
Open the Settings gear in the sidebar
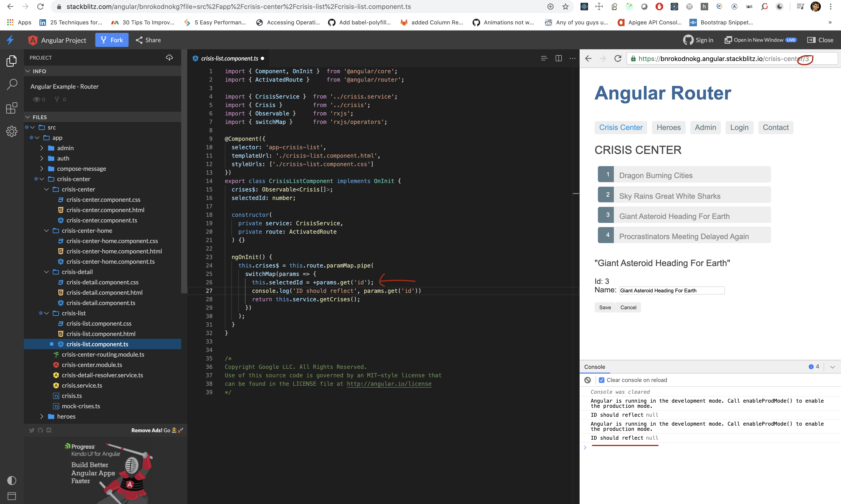point(11,131)
